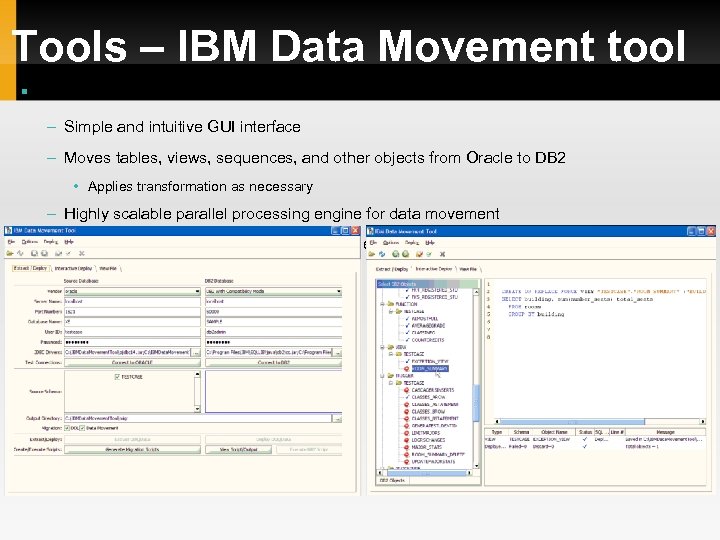Click the source Server Name input field
Screen dimensions: 720x540
[x=132, y=301]
